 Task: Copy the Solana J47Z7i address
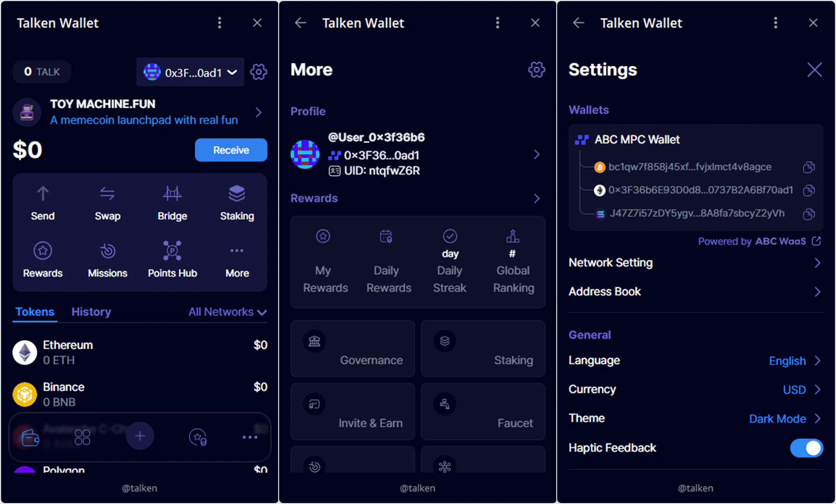[809, 214]
